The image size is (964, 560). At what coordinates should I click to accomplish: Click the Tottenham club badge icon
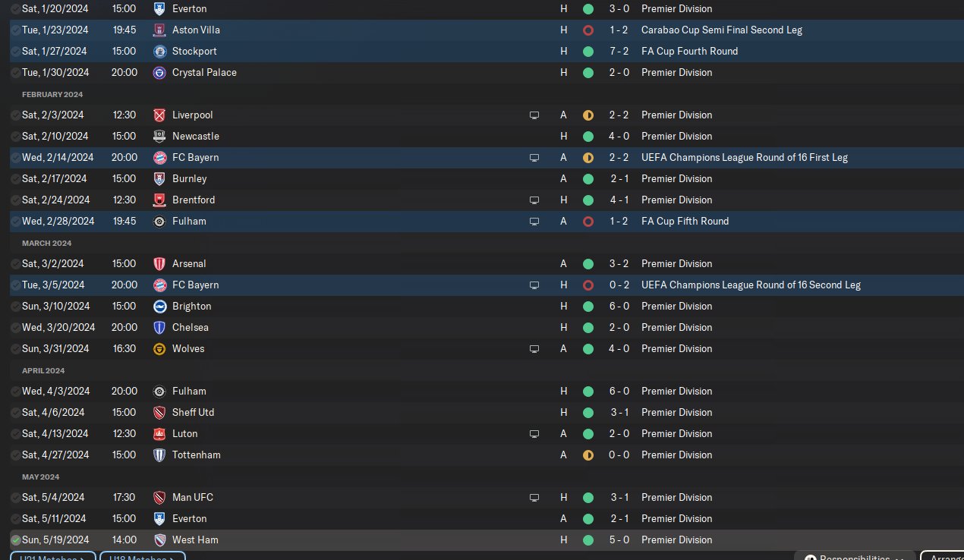pos(159,455)
